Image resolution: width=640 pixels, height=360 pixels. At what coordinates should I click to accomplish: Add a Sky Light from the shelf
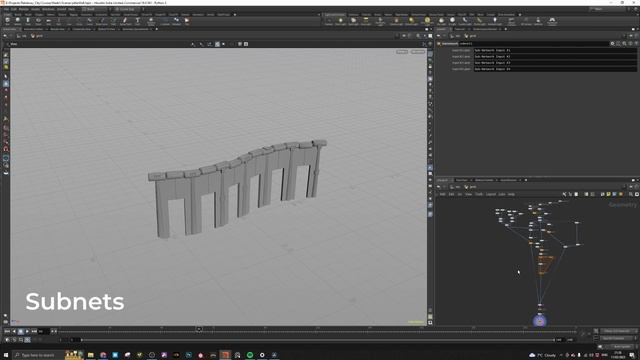pyautogui.click(x=442, y=21)
